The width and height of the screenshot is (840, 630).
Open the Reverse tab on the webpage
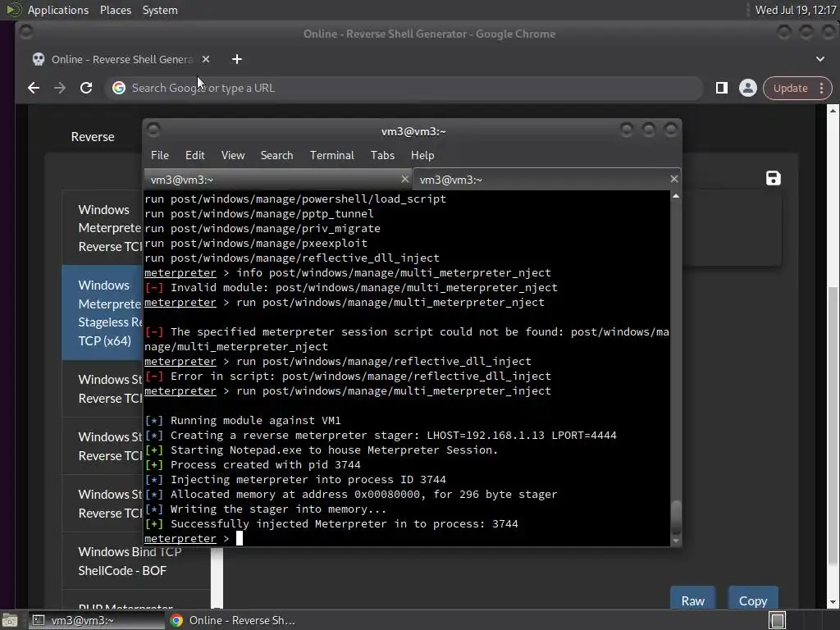[93, 137]
